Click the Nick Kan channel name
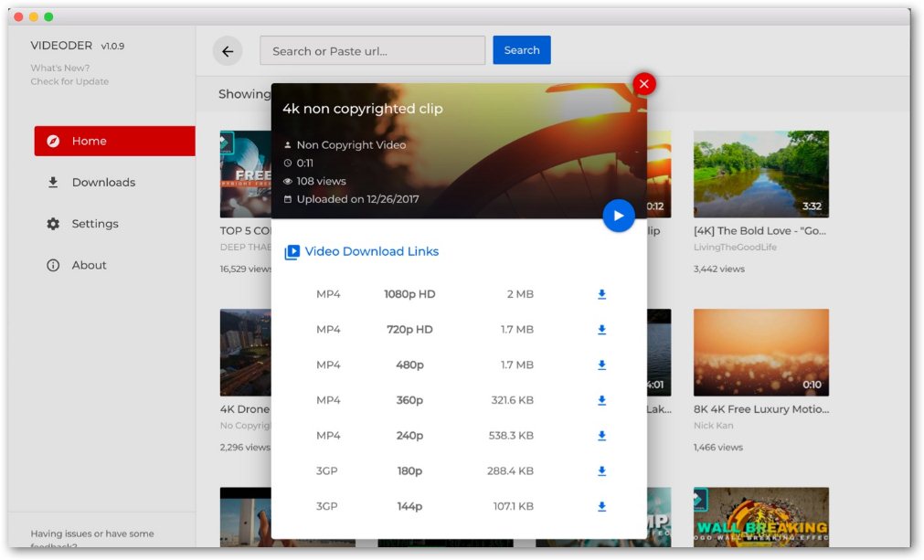 (713, 425)
